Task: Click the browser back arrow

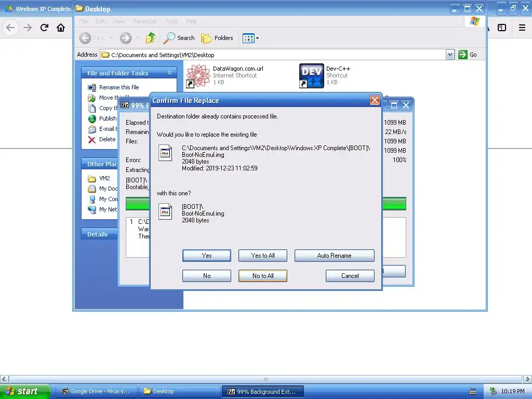Action: [x=10, y=28]
